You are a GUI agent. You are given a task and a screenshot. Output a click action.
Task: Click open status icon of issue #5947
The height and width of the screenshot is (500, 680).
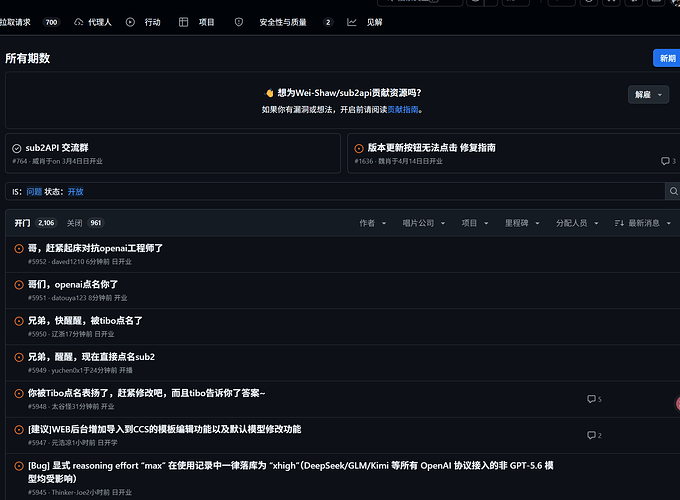click(19, 430)
